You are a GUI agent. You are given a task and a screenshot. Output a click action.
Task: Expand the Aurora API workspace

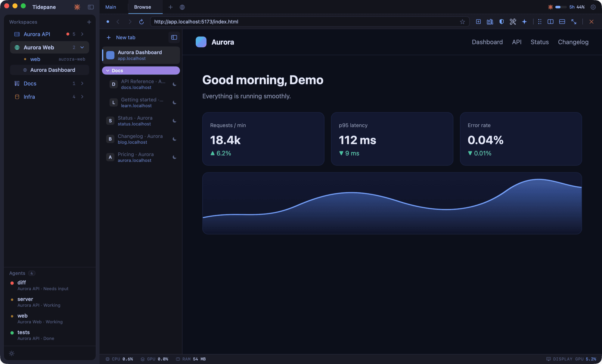(82, 34)
